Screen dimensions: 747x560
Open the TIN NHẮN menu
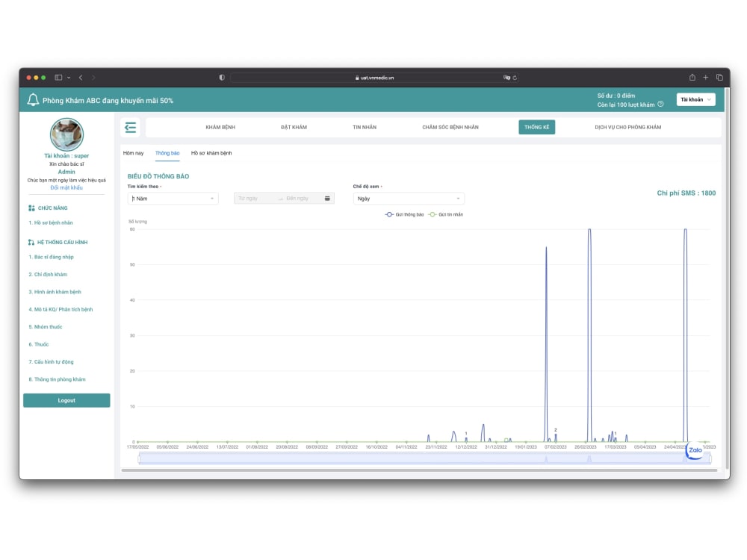click(x=365, y=127)
